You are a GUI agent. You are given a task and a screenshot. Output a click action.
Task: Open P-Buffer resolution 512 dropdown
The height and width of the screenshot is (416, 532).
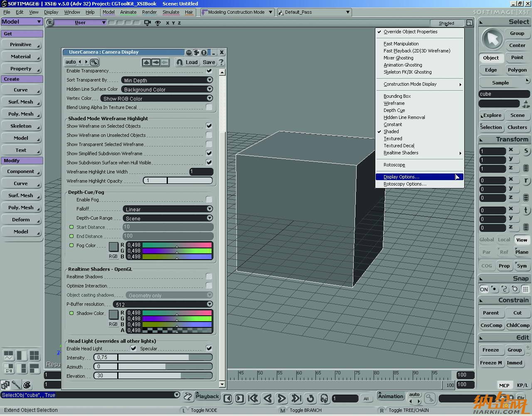163,304
